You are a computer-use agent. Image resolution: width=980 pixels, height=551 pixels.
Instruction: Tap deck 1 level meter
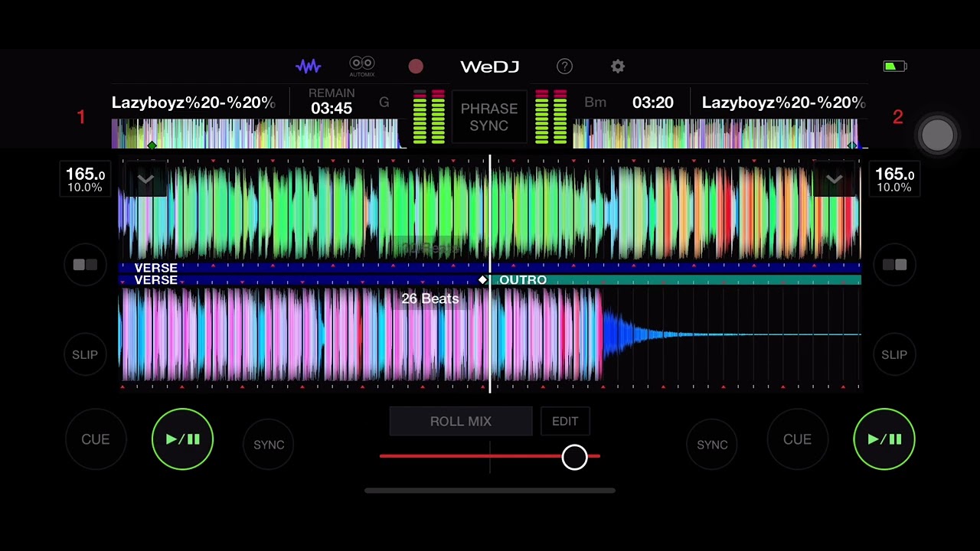[x=429, y=117]
